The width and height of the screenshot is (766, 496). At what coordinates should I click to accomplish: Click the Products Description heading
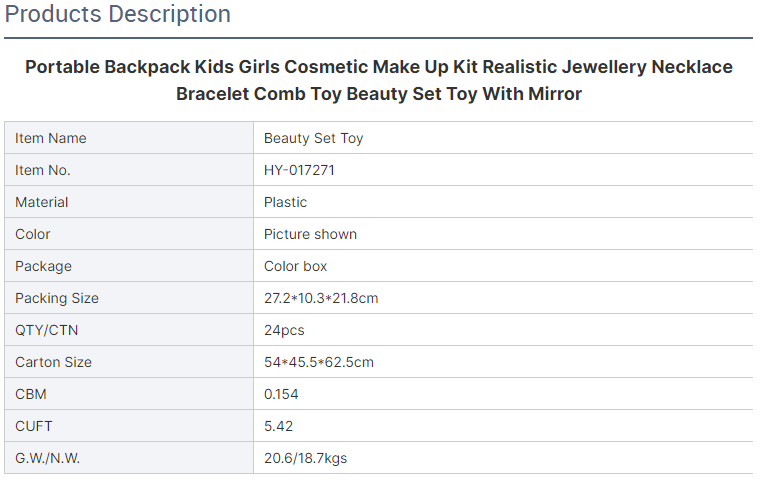118,14
